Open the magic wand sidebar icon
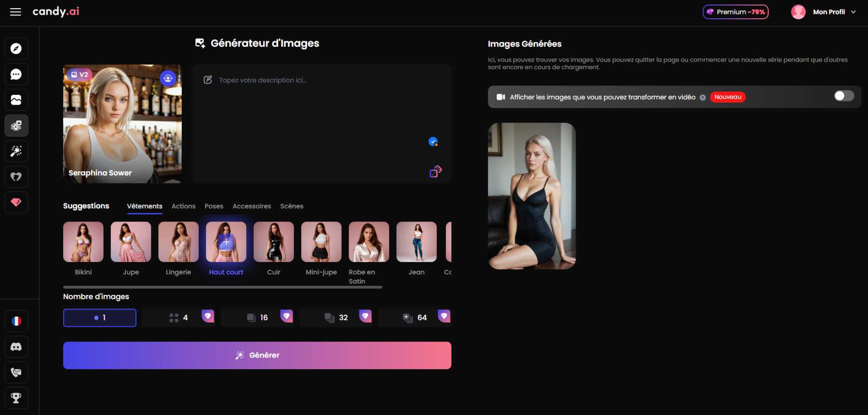The image size is (868, 415). (x=16, y=151)
